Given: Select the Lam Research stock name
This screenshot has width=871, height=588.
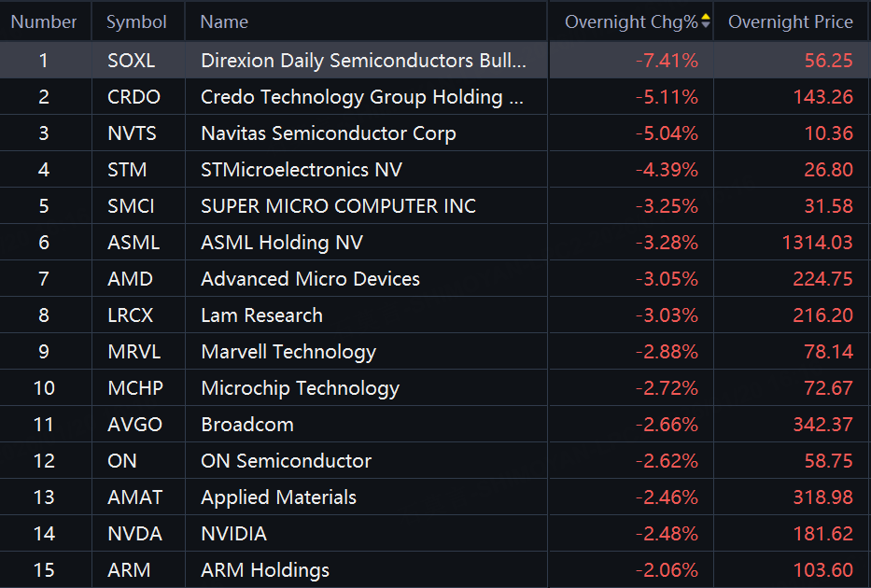Looking at the screenshot, I should coord(261,315).
